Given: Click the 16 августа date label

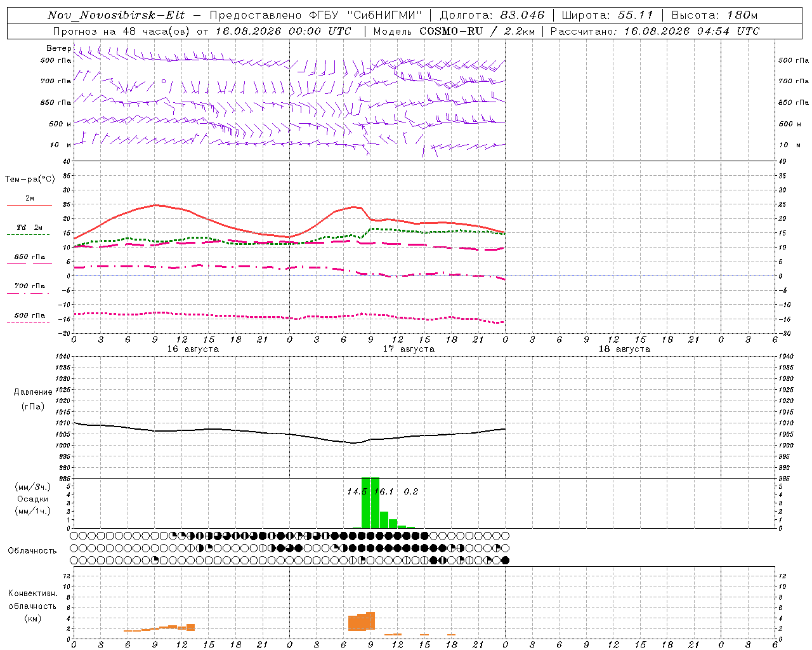Looking at the screenshot, I should [193, 349].
